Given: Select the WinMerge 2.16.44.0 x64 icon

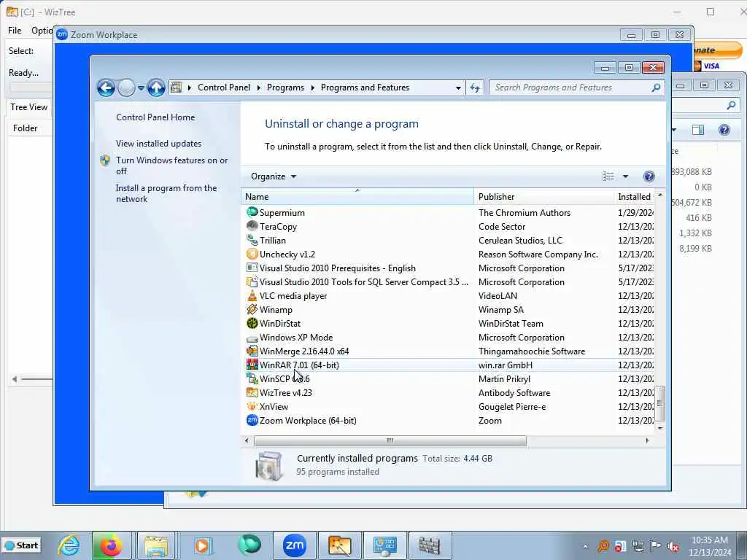Looking at the screenshot, I should [x=252, y=351].
